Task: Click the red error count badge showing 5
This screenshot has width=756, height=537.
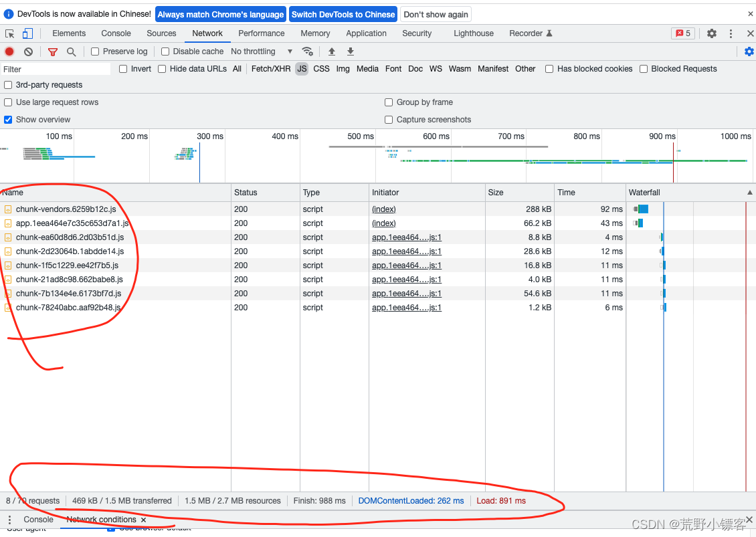Action: tap(682, 33)
